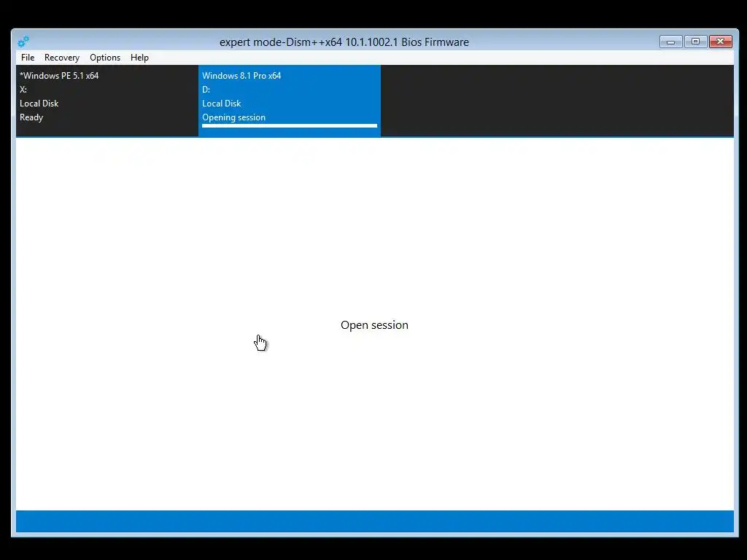Click the Opening session status text
Viewport: 747px width, 560px height.
234,117
